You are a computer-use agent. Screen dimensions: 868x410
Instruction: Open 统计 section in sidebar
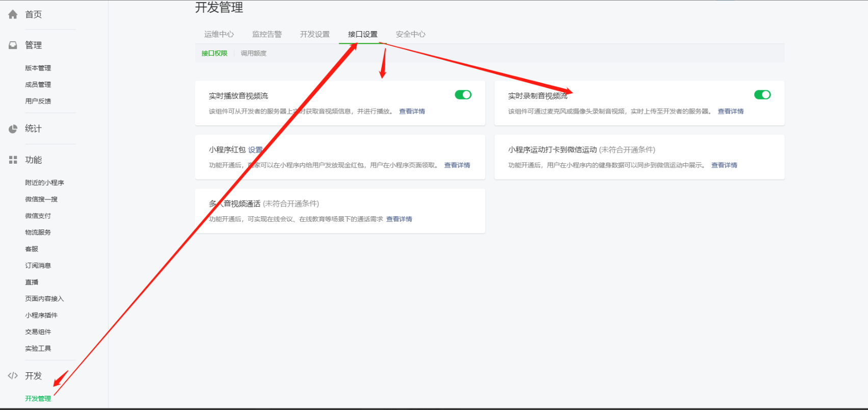(34, 129)
